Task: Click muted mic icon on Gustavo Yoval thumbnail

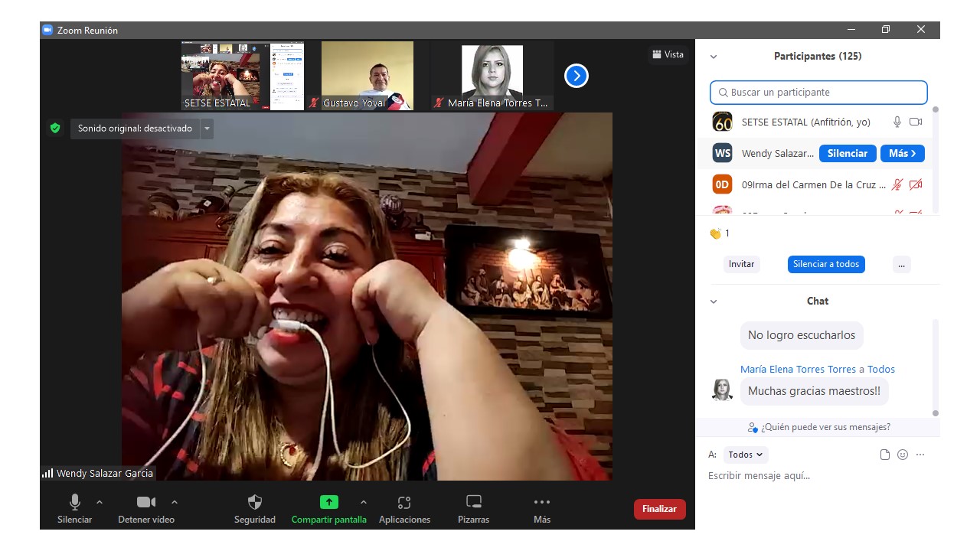Action: [314, 103]
